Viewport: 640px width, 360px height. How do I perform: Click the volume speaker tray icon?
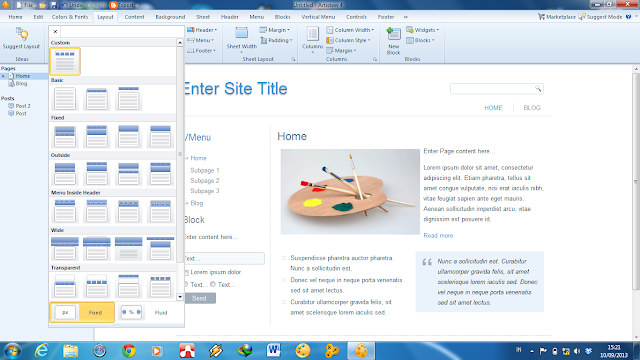[577, 351]
